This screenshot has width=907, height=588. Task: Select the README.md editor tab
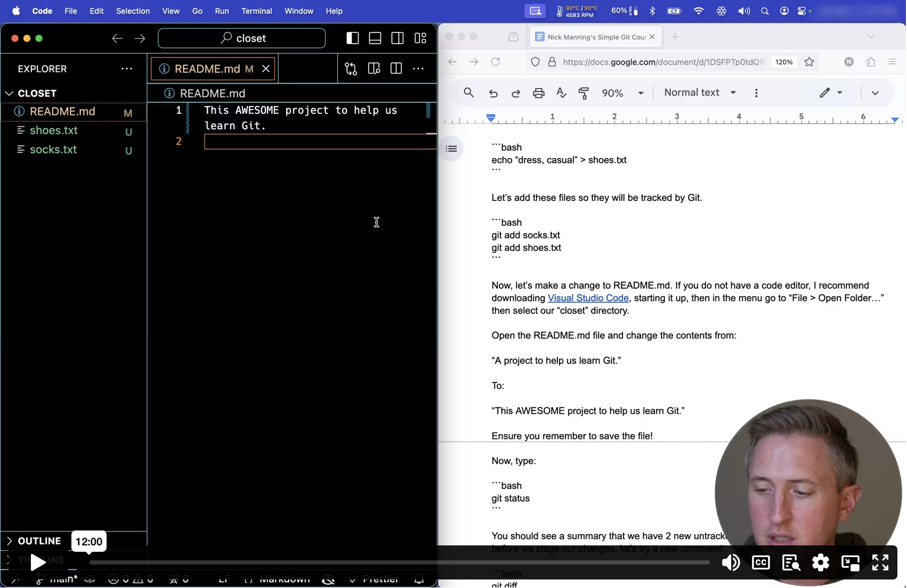213,69
